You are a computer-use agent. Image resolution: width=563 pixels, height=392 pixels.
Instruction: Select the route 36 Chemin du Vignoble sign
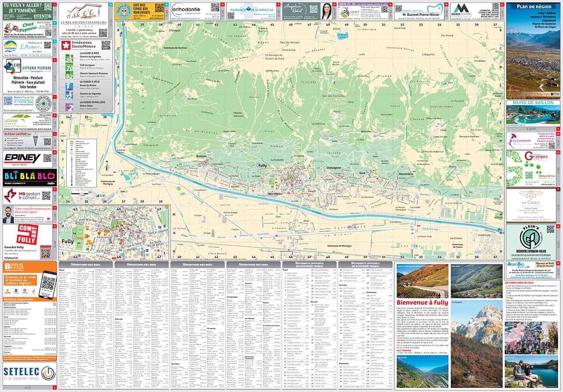click(69, 58)
